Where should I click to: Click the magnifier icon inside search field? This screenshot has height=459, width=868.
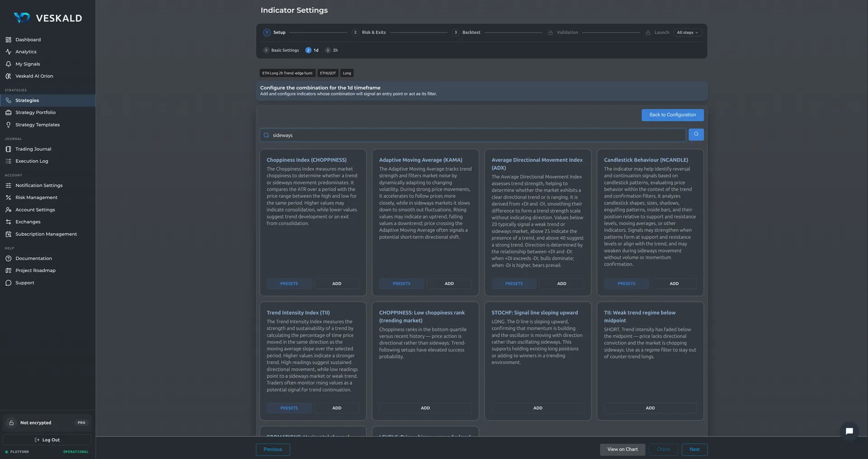tap(266, 135)
